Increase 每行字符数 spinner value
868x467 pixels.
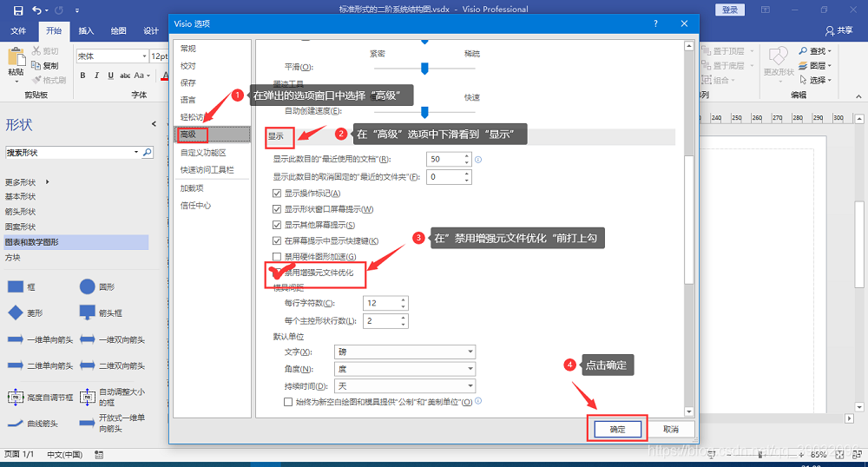[x=403, y=299]
